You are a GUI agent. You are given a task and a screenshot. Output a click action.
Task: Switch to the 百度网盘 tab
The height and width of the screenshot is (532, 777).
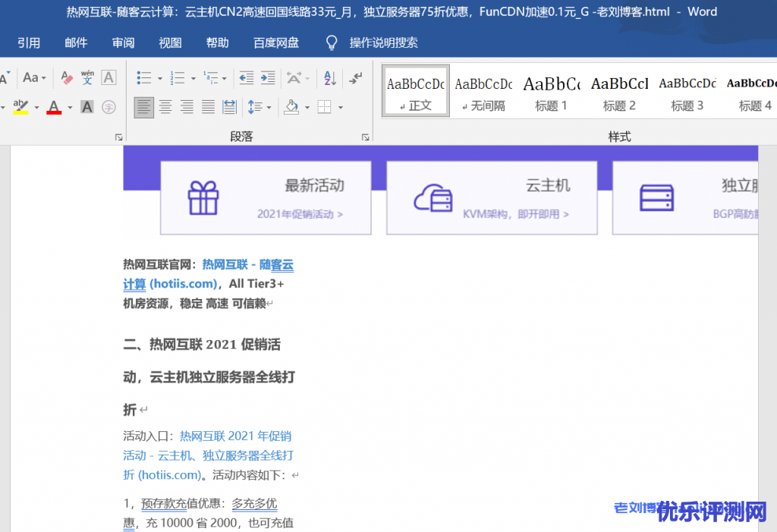[275, 42]
